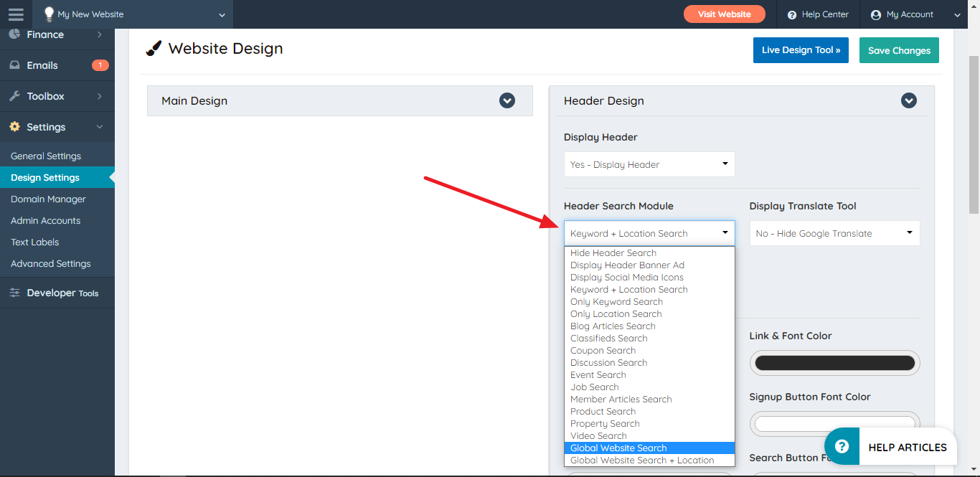The width and height of the screenshot is (980, 477).
Task: Click the Link & Font Color swatch
Action: pos(835,363)
